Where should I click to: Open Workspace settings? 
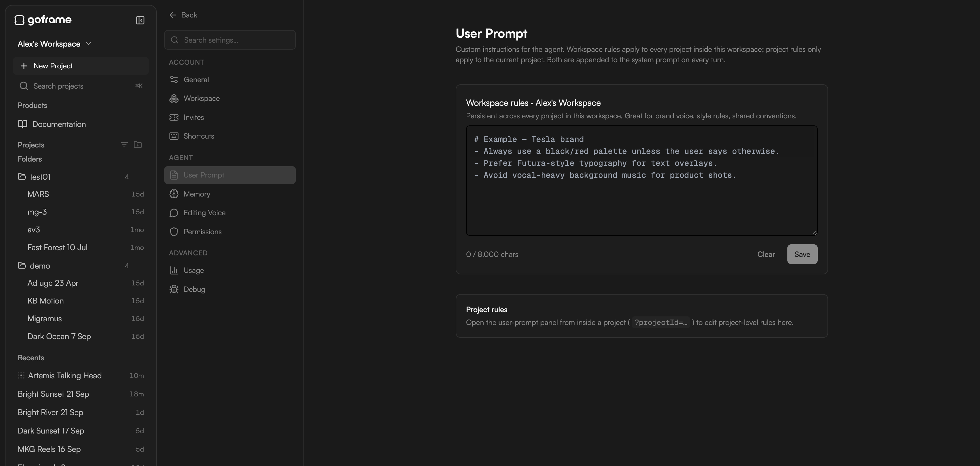coord(230,98)
